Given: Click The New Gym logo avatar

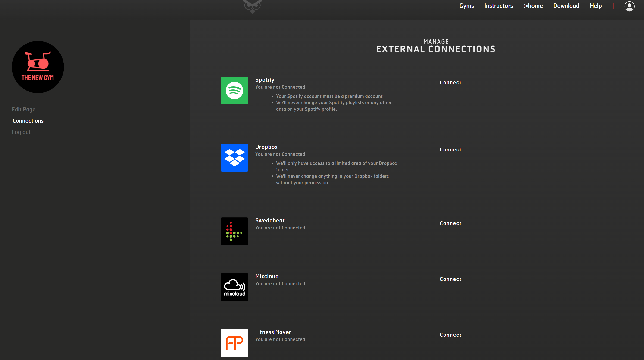Looking at the screenshot, I should click(38, 67).
